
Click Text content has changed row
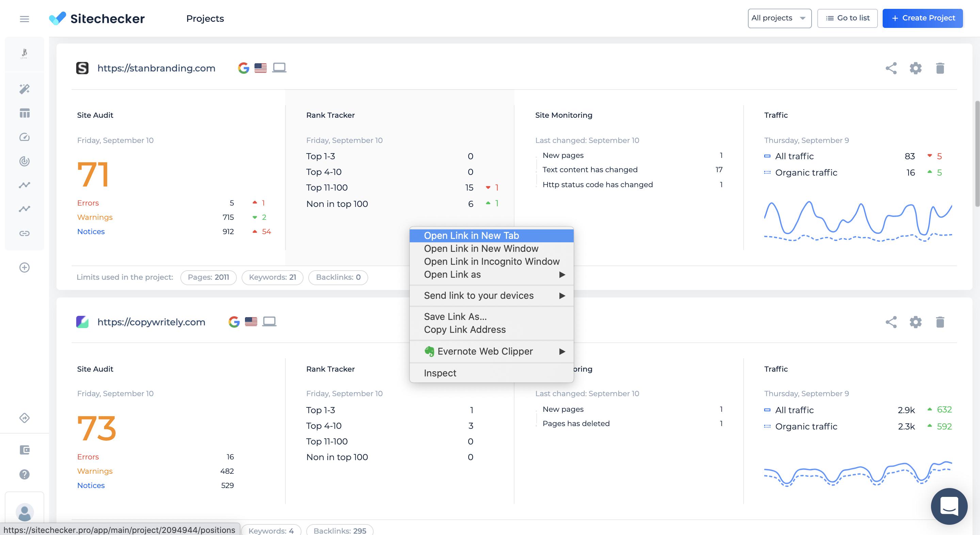632,170
